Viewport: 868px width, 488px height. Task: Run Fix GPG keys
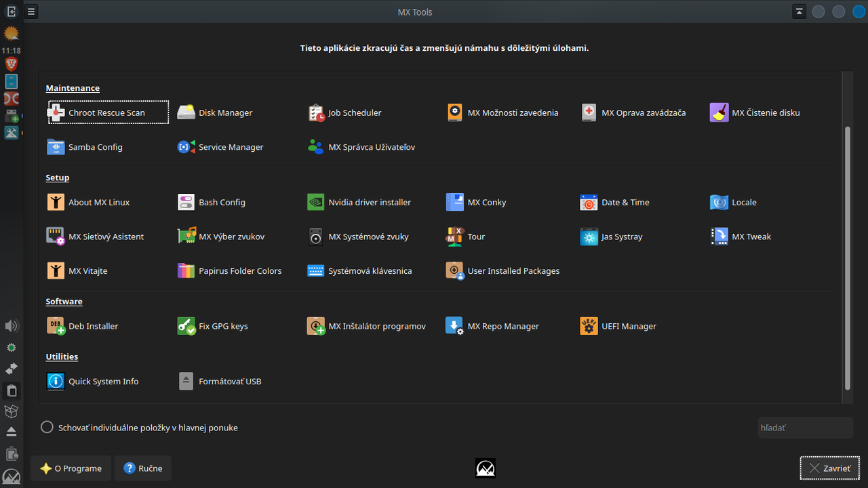coord(213,326)
